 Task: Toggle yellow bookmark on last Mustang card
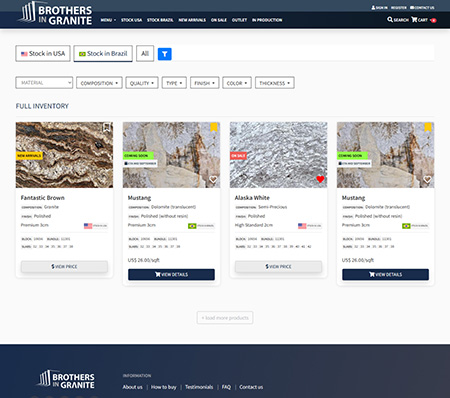[x=428, y=127]
